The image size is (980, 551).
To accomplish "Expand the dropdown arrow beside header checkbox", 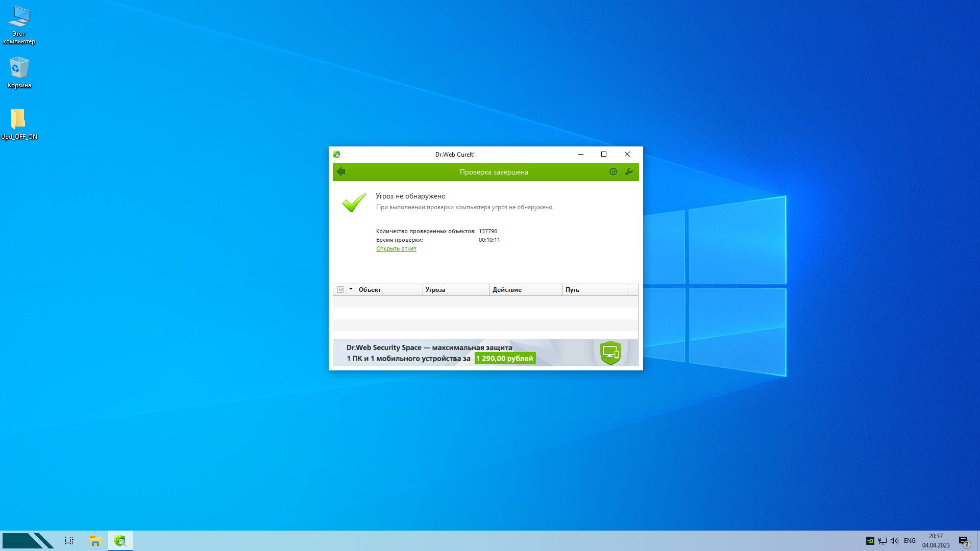I will [351, 289].
